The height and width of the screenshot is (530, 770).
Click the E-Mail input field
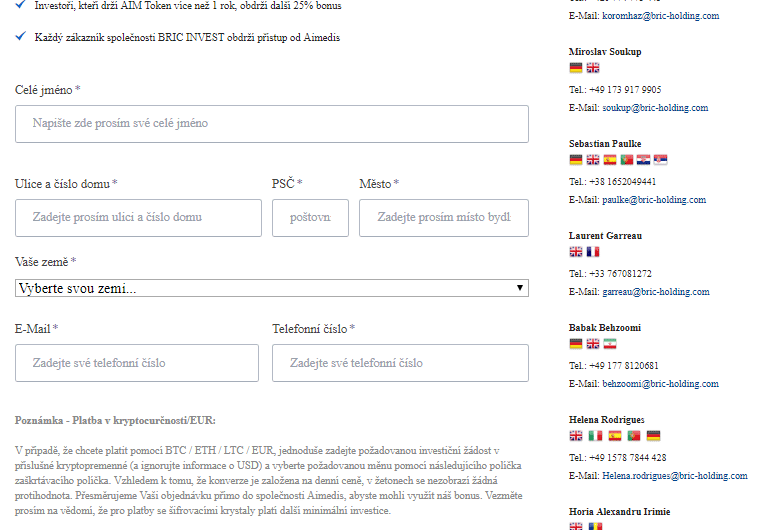[137, 363]
